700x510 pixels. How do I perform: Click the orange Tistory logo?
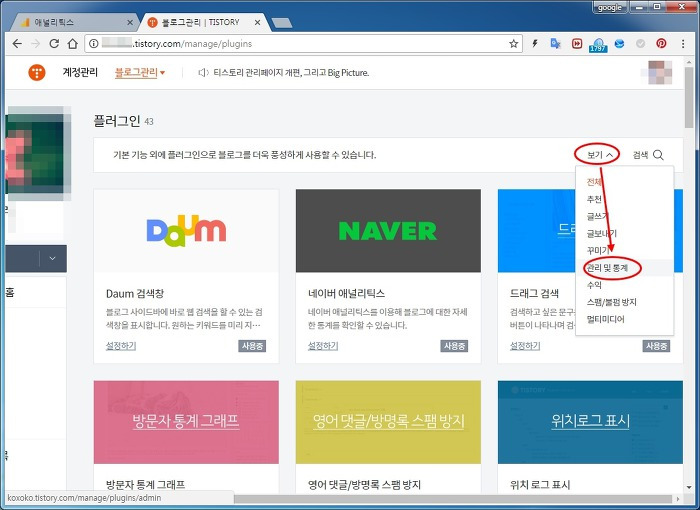point(37,72)
